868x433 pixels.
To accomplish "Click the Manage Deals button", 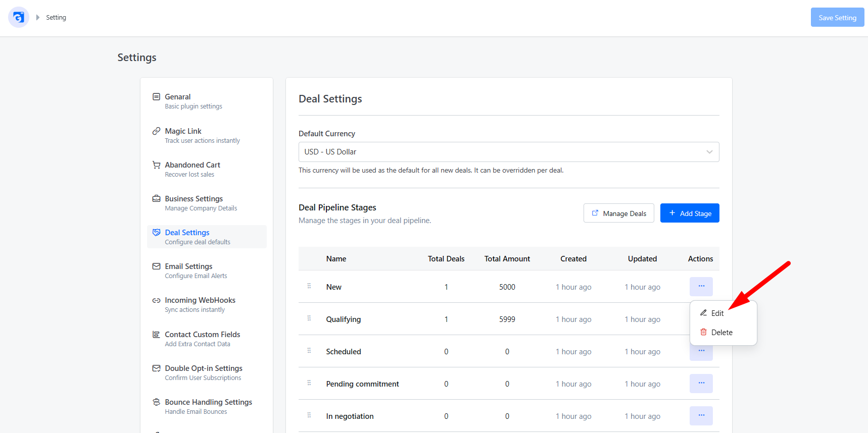I will tap(619, 213).
